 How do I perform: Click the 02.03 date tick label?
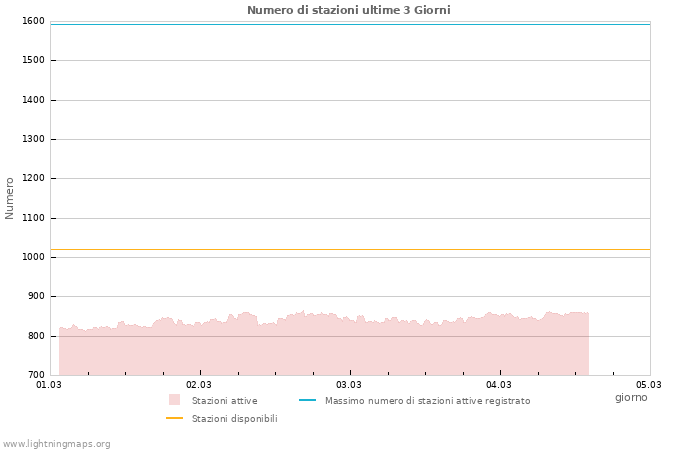tap(199, 384)
